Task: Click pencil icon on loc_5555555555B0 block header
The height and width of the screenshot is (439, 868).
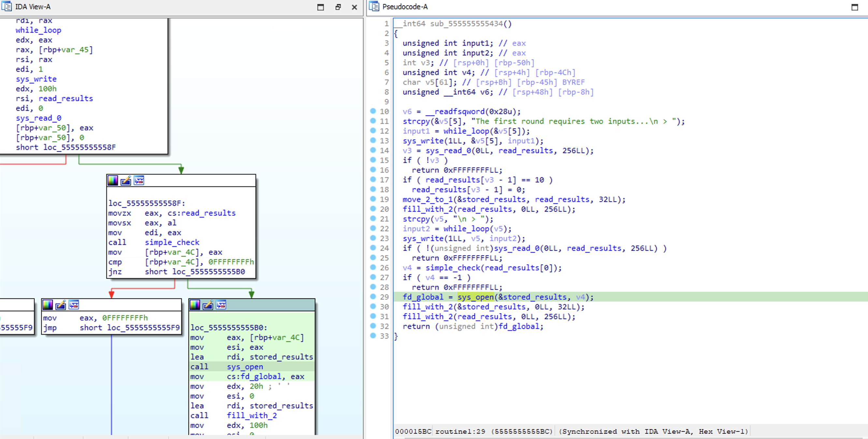Action: (208, 305)
